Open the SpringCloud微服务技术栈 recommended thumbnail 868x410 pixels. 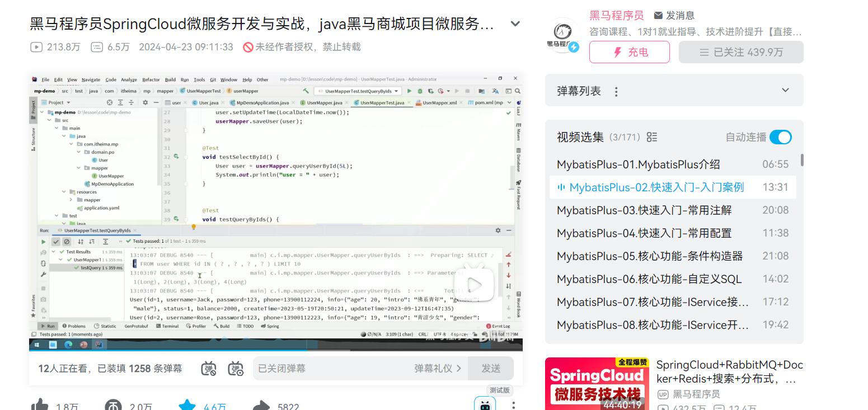[x=597, y=384]
